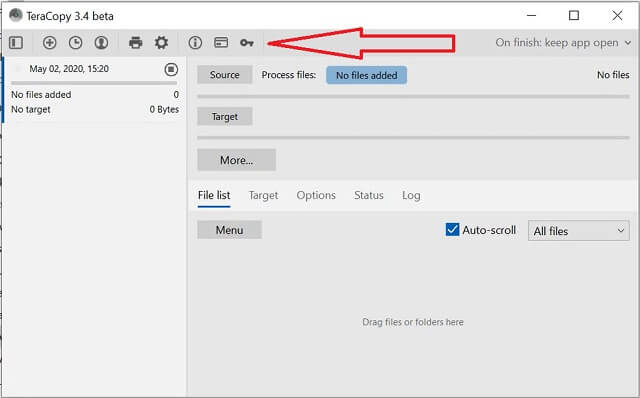Click the 'Process files:' label

tap(289, 75)
